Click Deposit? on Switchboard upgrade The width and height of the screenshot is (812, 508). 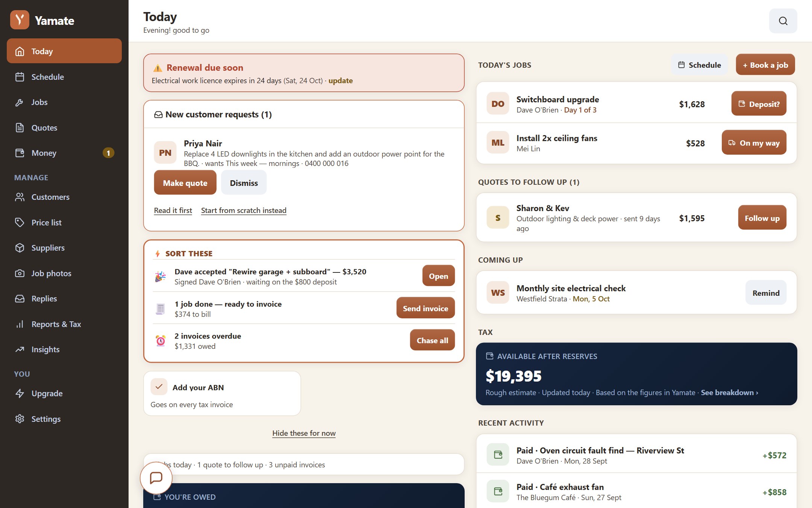pos(759,103)
